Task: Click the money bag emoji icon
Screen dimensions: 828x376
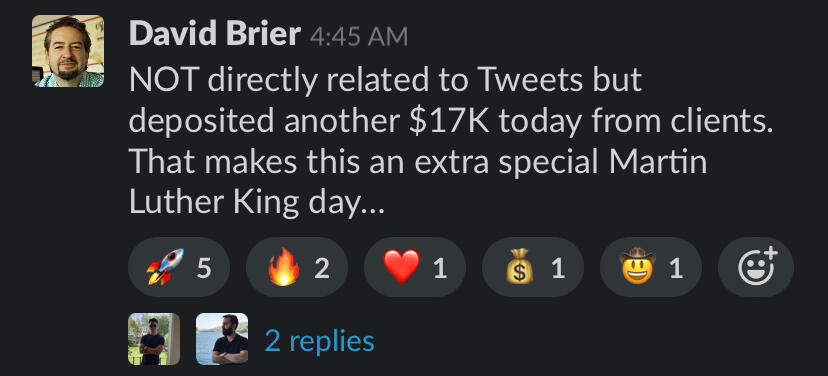Action: click(x=520, y=267)
